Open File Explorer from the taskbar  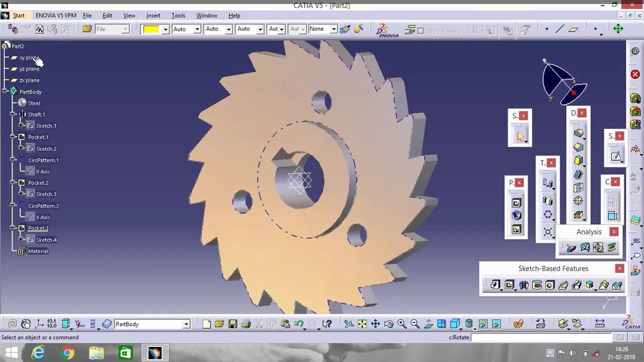click(96, 353)
